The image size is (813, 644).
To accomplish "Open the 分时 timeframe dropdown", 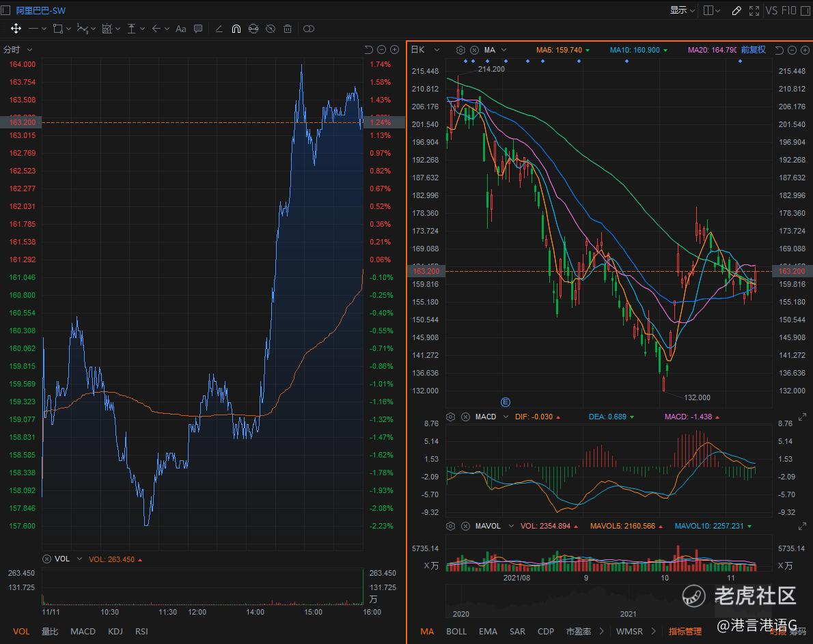I will [x=18, y=50].
